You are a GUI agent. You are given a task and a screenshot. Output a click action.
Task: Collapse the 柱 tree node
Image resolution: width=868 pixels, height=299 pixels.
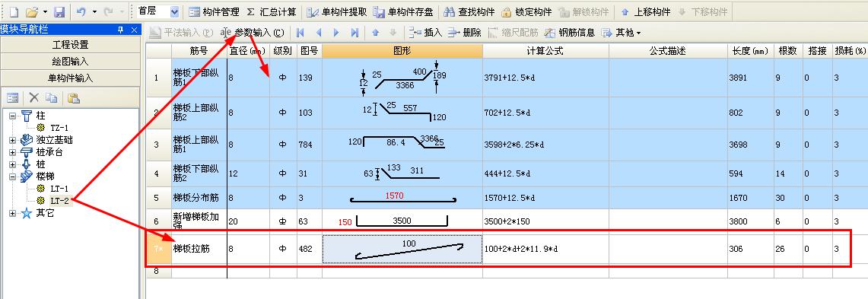12,116
